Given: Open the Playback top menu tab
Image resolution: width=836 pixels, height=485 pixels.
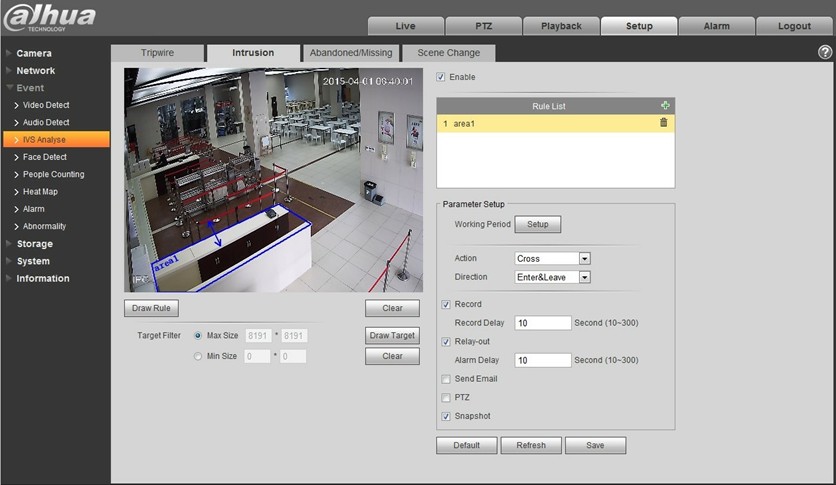Looking at the screenshot, I should pyautogui.click(x=559, y=26).
